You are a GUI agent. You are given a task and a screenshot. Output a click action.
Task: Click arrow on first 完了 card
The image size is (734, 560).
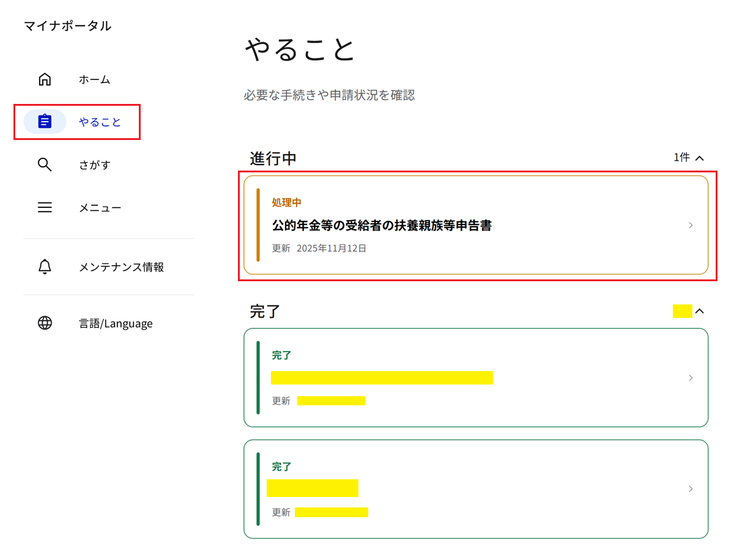691,378
